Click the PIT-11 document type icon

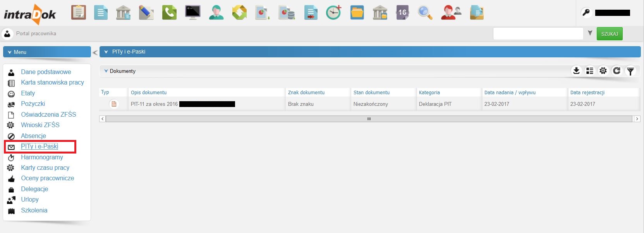114,104
